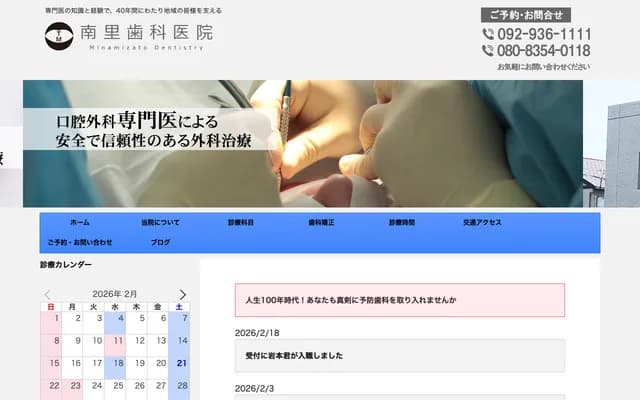Click the partially visible next slide image
640x400 pixels.
click(611, 144)
